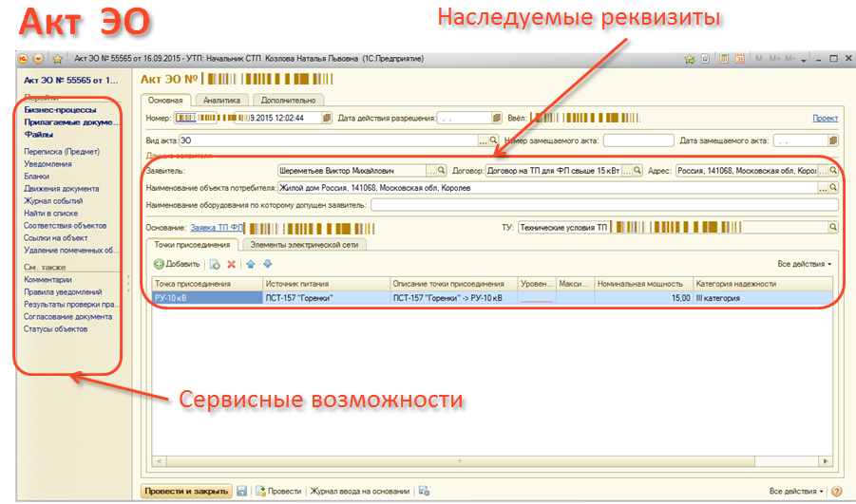Click the save diskette icon
This screenshot has height=504, width=856.
pos(242,491)
